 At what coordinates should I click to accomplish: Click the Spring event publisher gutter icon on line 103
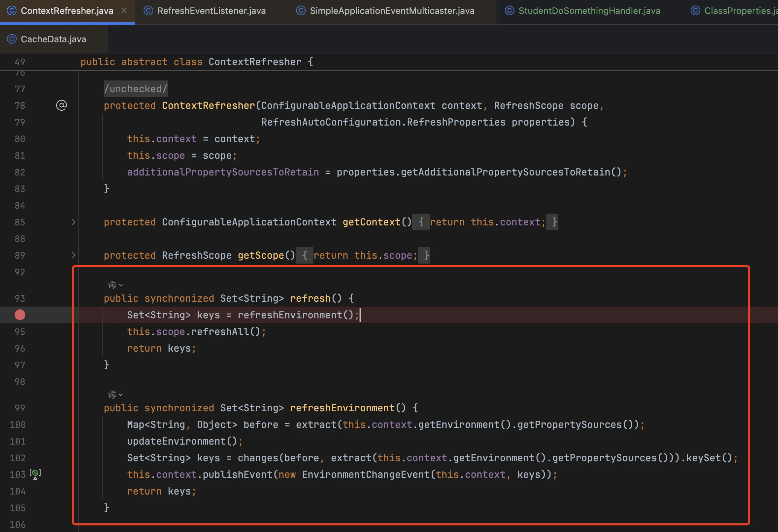pos(35,474)
